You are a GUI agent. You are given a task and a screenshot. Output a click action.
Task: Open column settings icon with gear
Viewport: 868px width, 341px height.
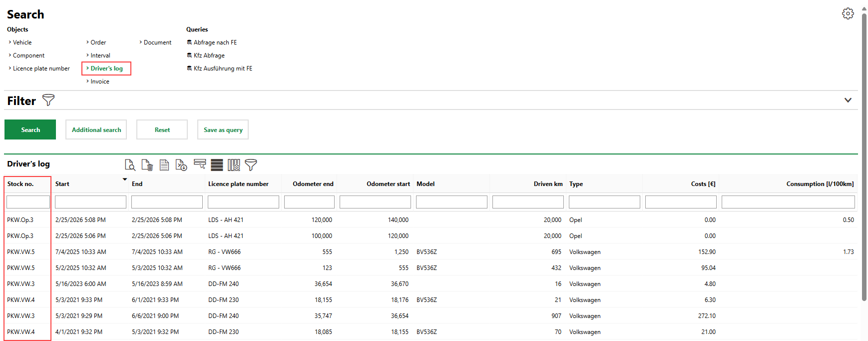[234, 165]
